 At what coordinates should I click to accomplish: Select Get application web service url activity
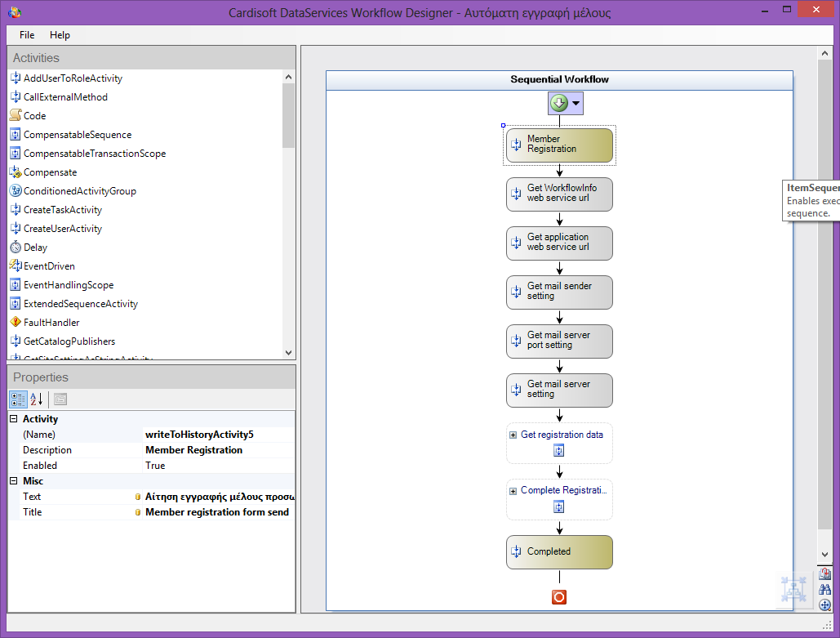click(559, 243)
